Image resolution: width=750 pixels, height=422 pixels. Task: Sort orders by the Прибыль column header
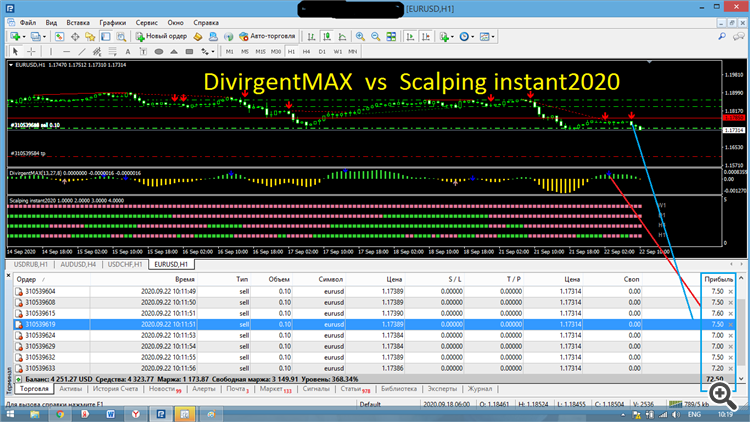[719, 277]
